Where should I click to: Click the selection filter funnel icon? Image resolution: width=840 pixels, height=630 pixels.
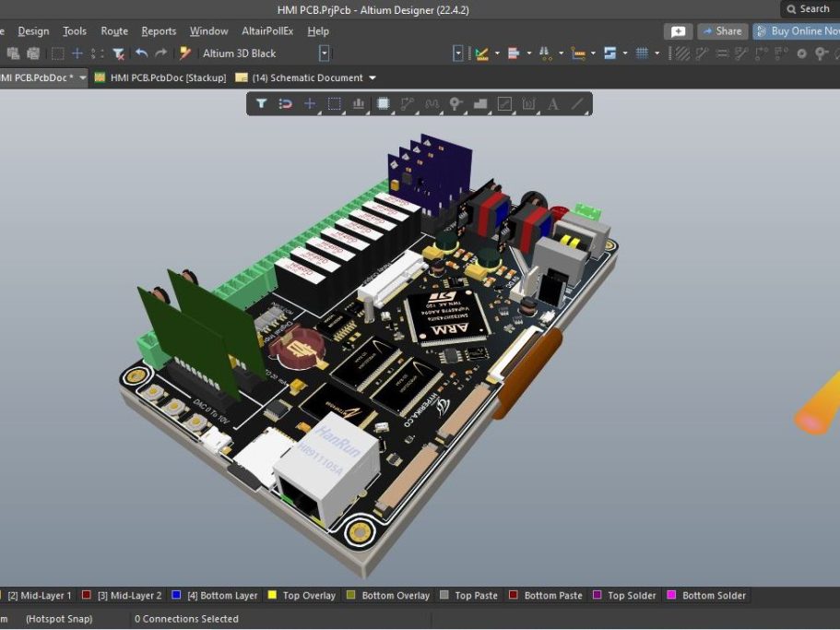(x=261, y=103)
